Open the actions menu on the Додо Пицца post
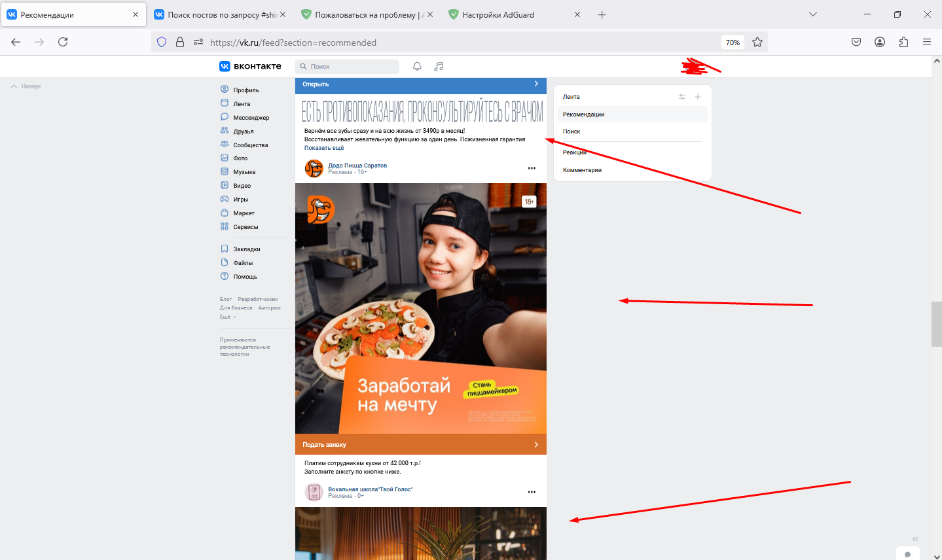The height and width of the screenshot is (560, 942). click(x=531, y=168)
